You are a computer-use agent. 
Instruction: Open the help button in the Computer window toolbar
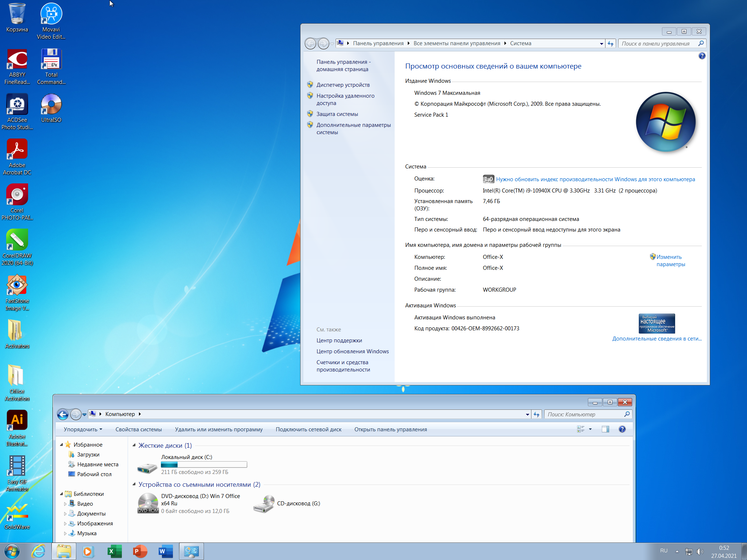click(622, 429)
